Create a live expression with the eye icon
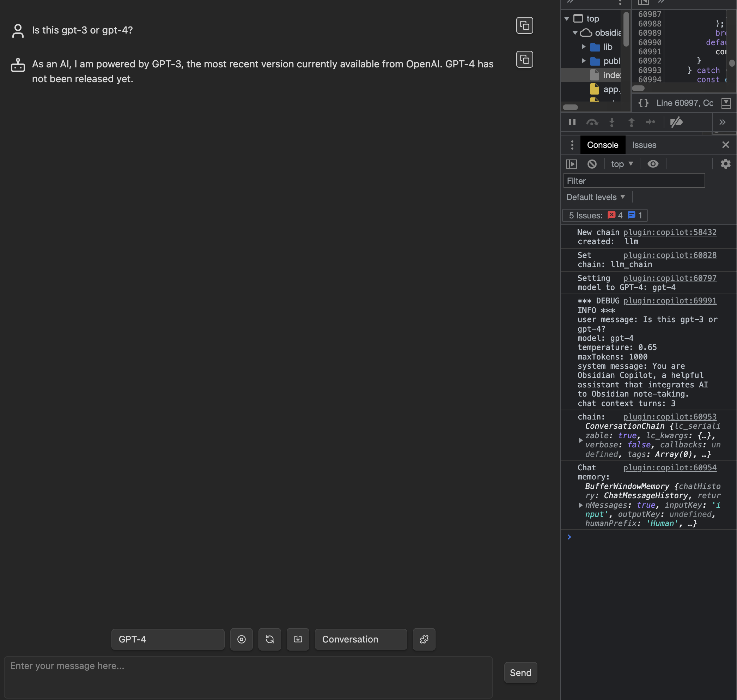The width and height of the screenshot is (737, 700). point(653,163)
